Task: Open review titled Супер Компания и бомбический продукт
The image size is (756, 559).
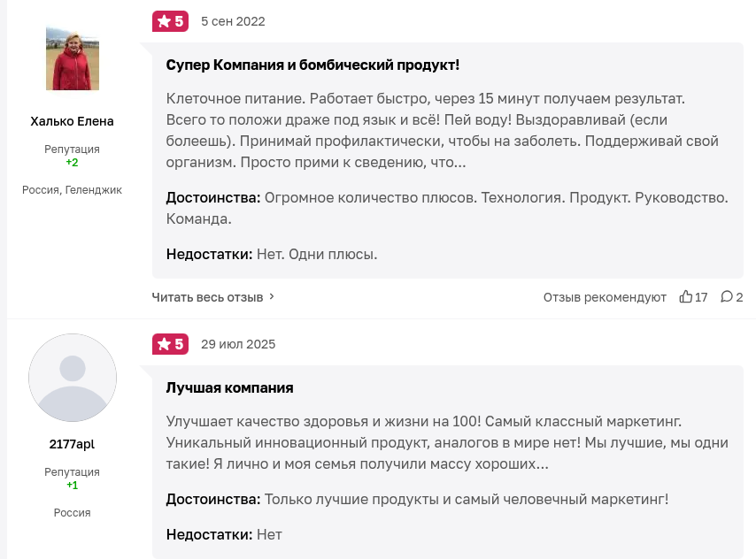Action: [x=312, y=65]
